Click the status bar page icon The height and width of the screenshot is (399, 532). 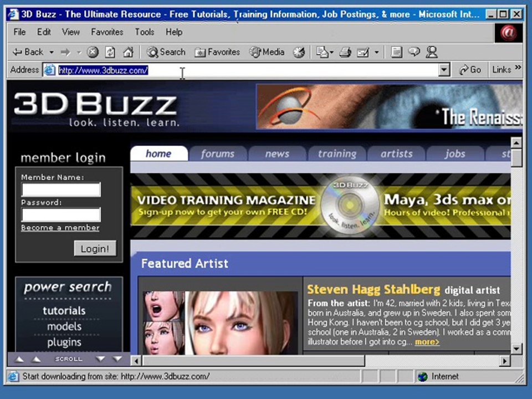tap(13, 376)
